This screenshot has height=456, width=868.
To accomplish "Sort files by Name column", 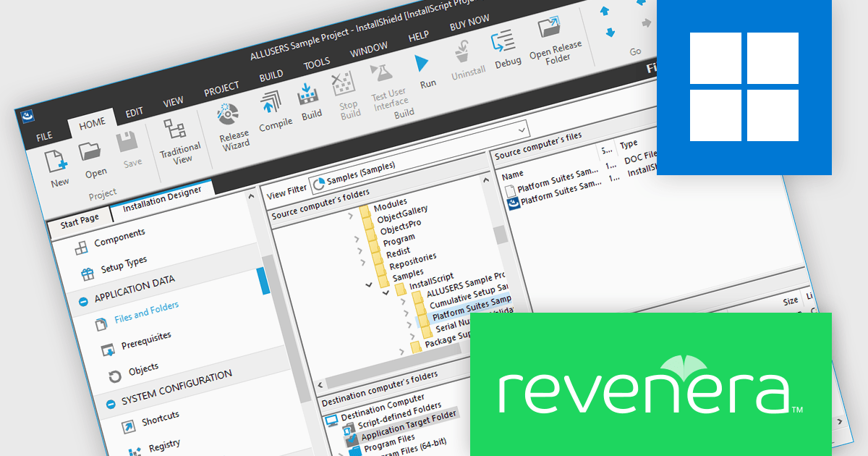I will click(512, 174).
